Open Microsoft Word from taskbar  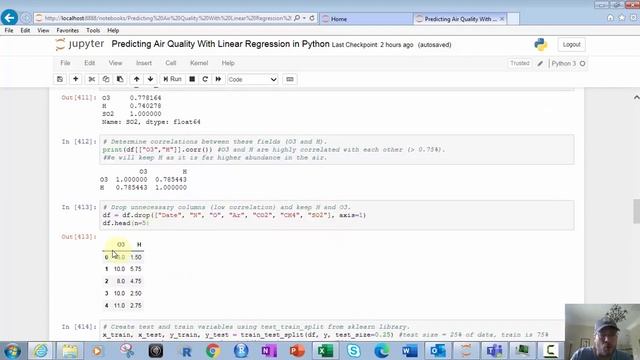click(409, 351)
